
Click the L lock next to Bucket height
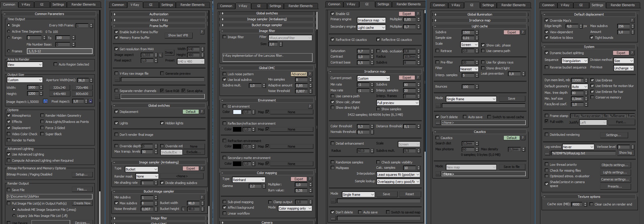(183, 209)
